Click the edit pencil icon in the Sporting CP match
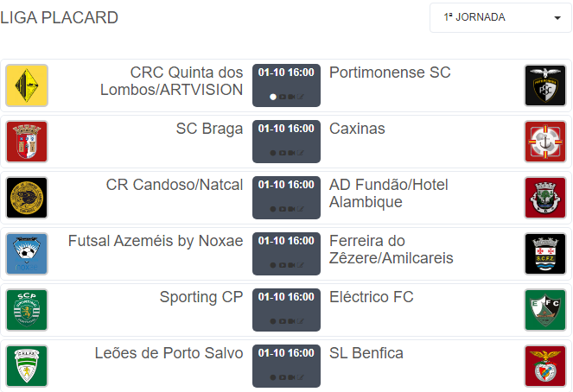Screen dimensions: 573x392 click(301, 321)
